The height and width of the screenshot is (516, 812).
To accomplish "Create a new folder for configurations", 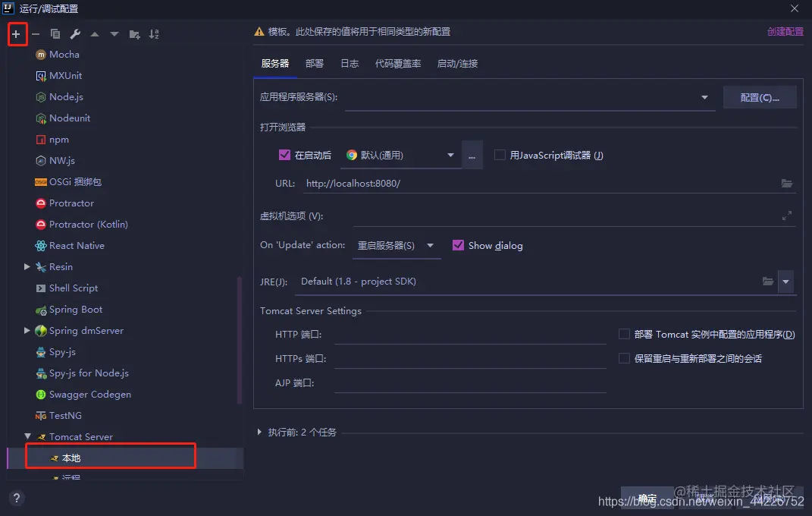I will (134, 34).
